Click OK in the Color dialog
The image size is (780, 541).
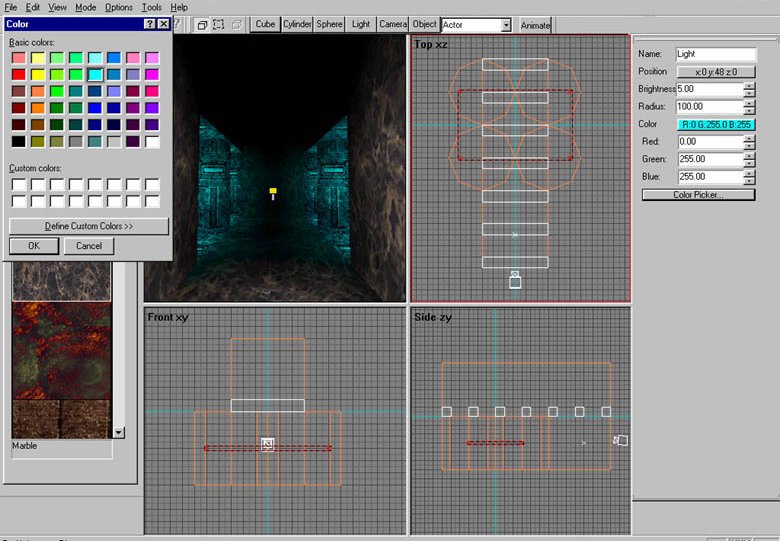34,246
